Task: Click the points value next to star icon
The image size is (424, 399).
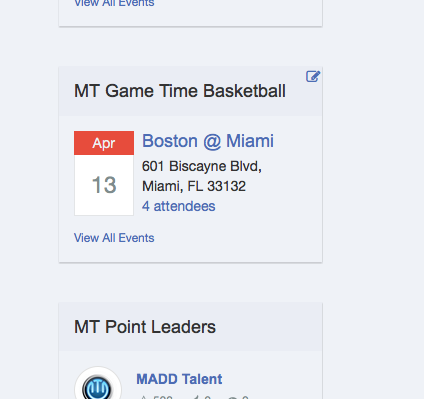Action: 162,397
